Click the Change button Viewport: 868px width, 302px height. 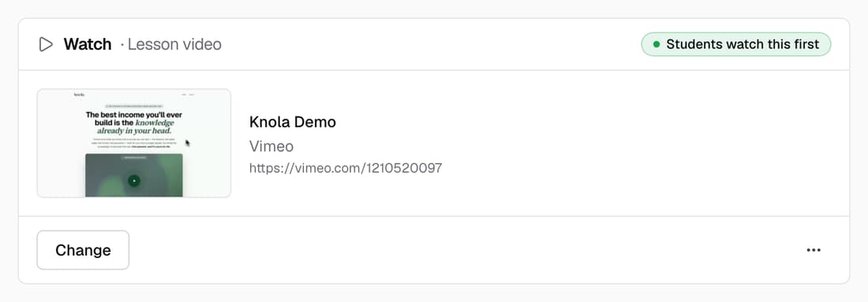click(83, 250)
